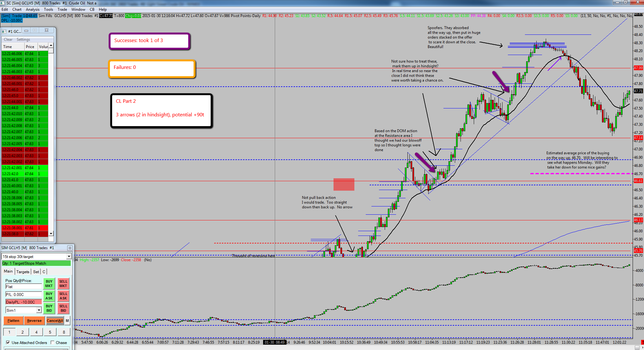This screenshot has width=644, height=350.
Task: Select order quantity 4 button
Action: (x=36, y=332)
